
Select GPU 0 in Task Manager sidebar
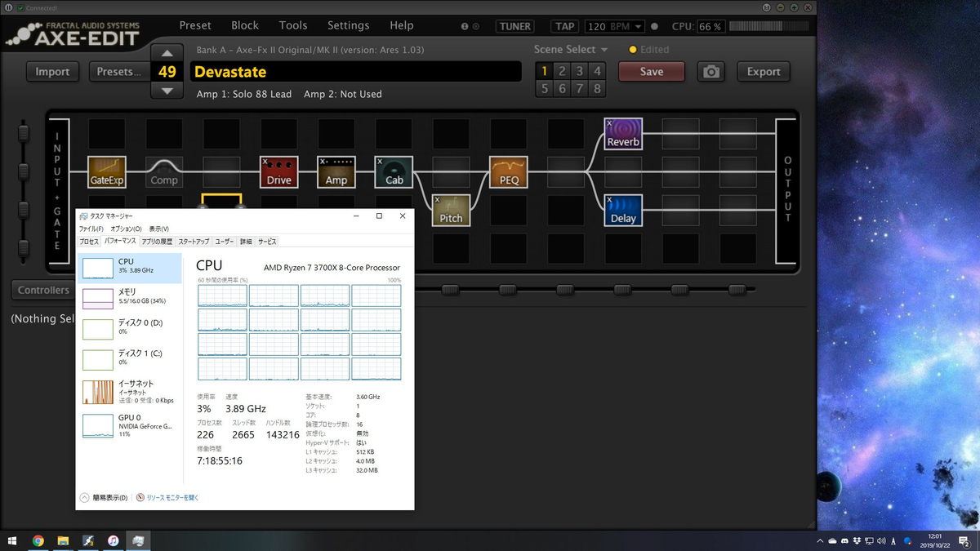pos(129,424)
